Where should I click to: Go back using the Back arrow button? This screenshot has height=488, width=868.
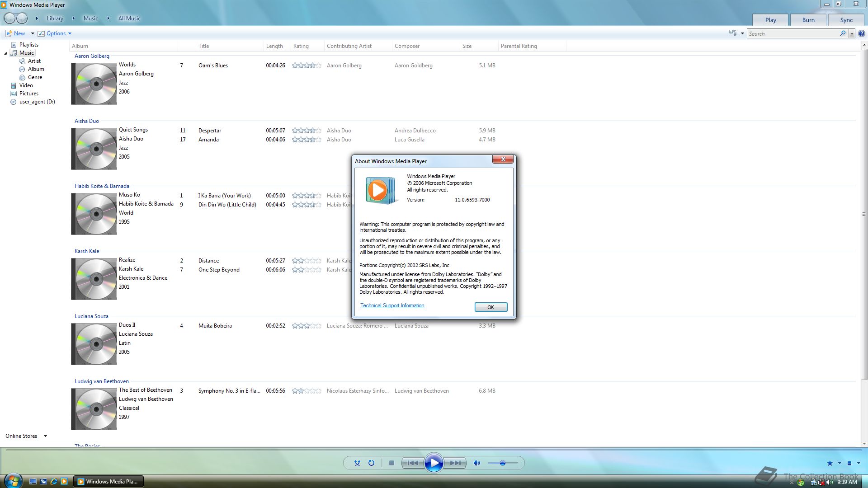click(9, 19)
